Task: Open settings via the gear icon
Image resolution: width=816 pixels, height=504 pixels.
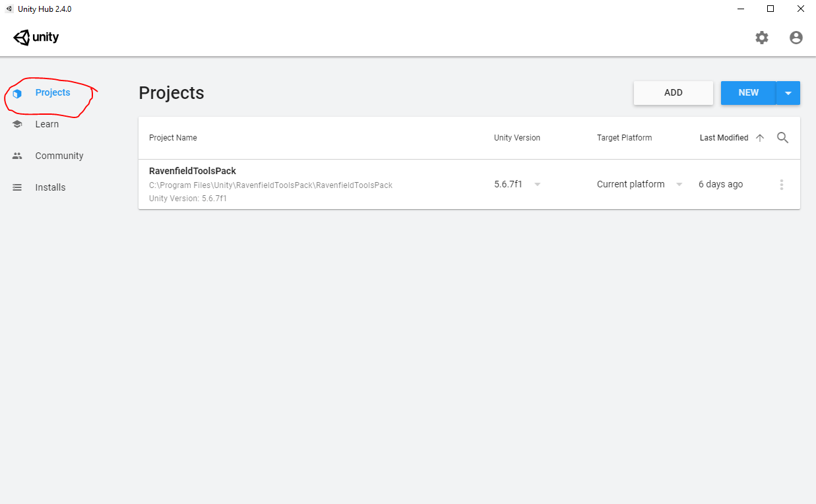Action: [x=762, y=38]
